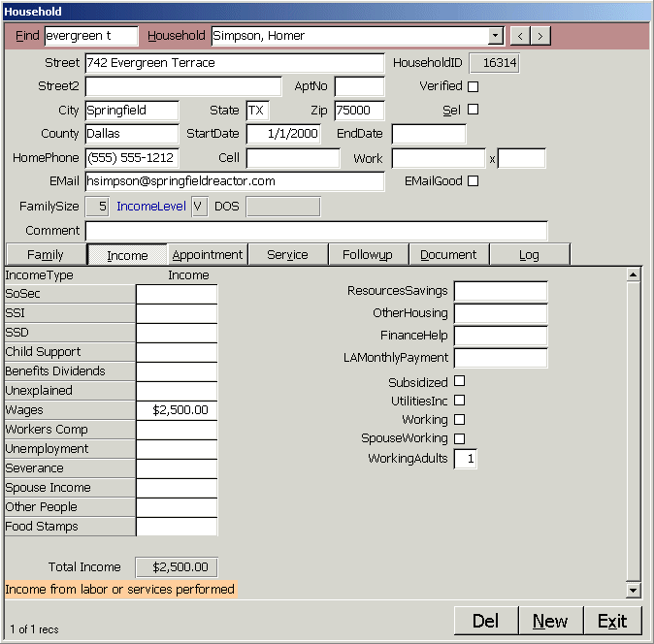Click the LAMonthlyPayment field
The image size is (654, 644).
(501, 358)
